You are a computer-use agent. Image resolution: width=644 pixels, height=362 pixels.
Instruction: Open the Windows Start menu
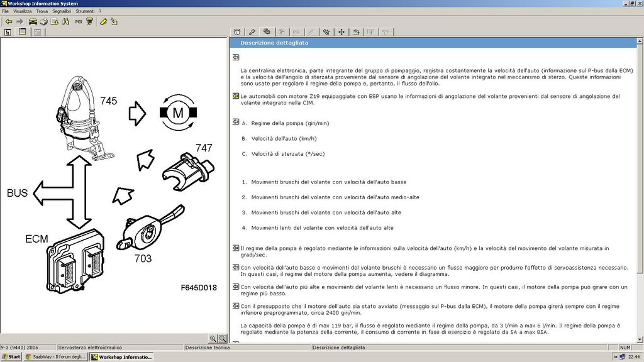[x=11, y=357]
